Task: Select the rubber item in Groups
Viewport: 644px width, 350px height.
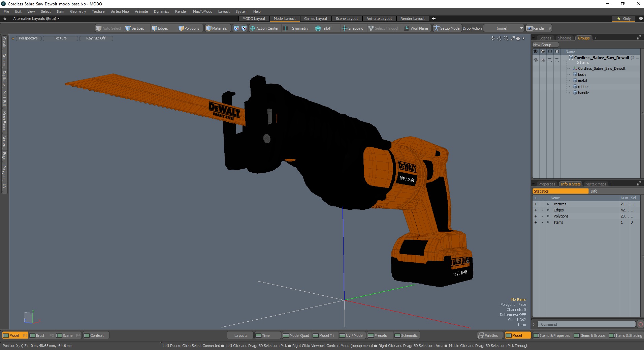Action: click(x=583, y=87)
